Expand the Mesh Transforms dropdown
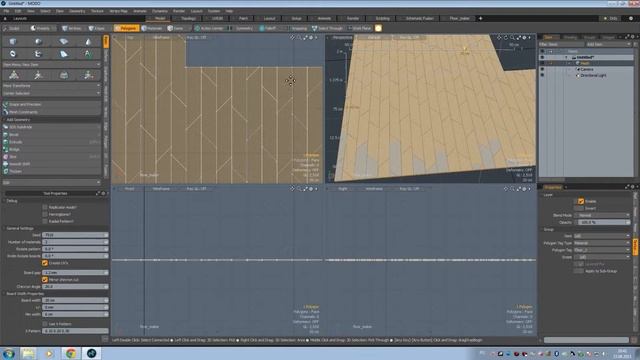 (51, 86)
